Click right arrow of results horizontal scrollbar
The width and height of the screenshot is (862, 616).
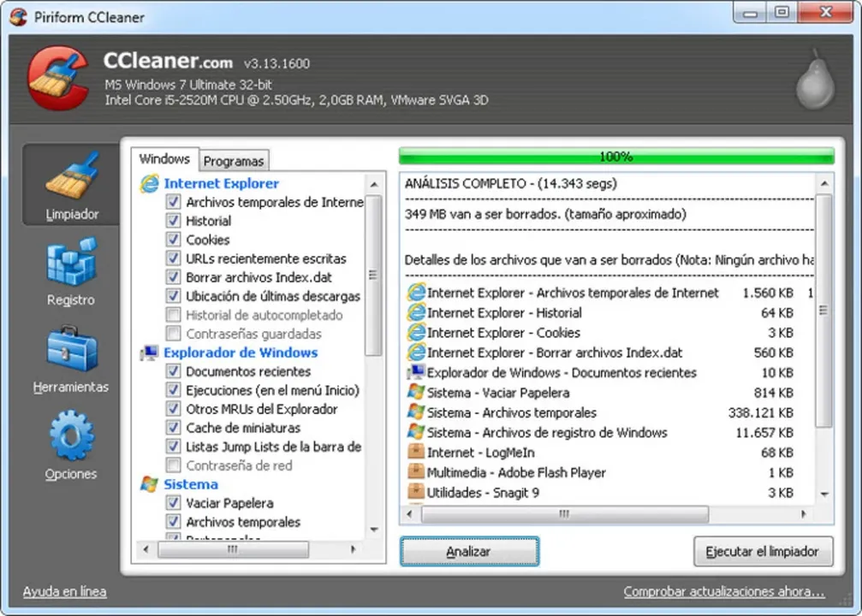coord(803,514)
